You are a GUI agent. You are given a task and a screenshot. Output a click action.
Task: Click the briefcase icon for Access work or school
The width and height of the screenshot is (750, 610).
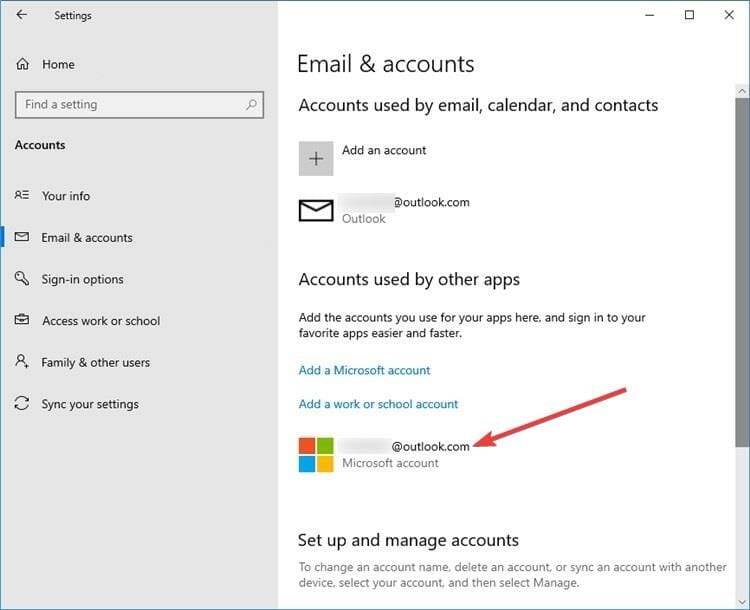pos(22,320)
